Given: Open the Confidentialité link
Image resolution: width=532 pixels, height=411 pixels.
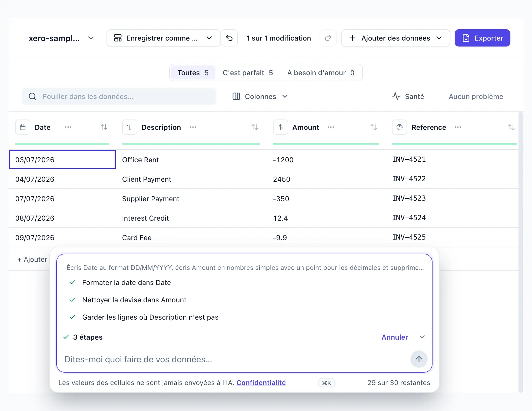Looking at the screenshot, I should 261,383.
